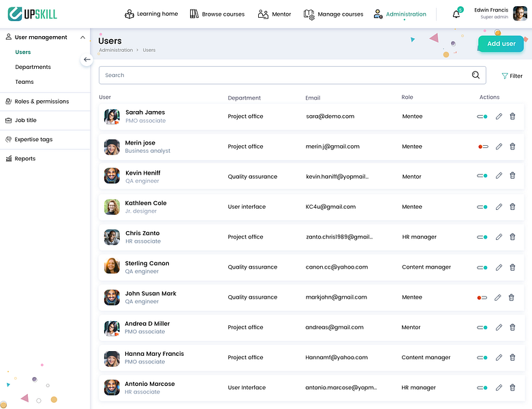Enable John Susan Mark's account toggle
This screenshot has width=532, height=409.
tap(482, 298)
